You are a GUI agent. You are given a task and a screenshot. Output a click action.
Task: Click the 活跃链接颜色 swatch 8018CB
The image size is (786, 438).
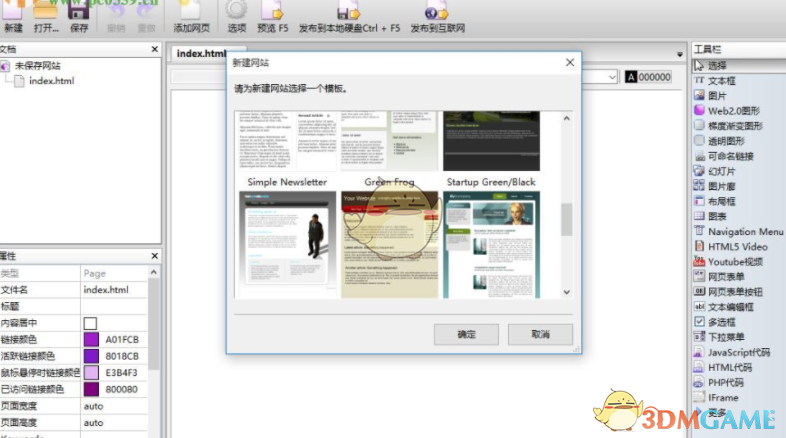91,356
